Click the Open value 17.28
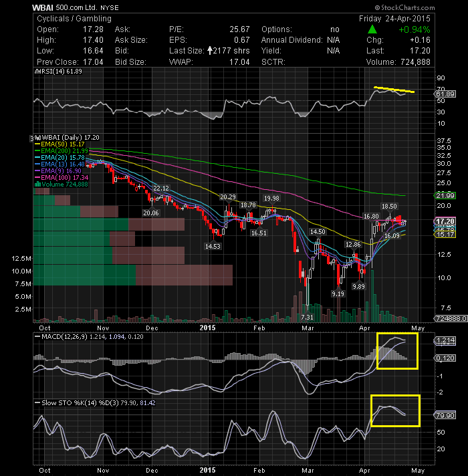The image size is (468, 476). (93, 29)
